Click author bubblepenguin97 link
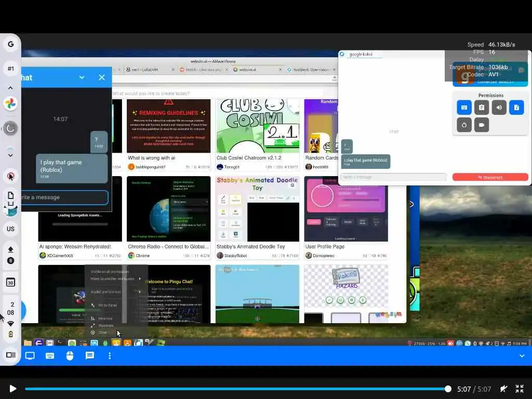Screen dimensions: 532x399 (151, 167)
